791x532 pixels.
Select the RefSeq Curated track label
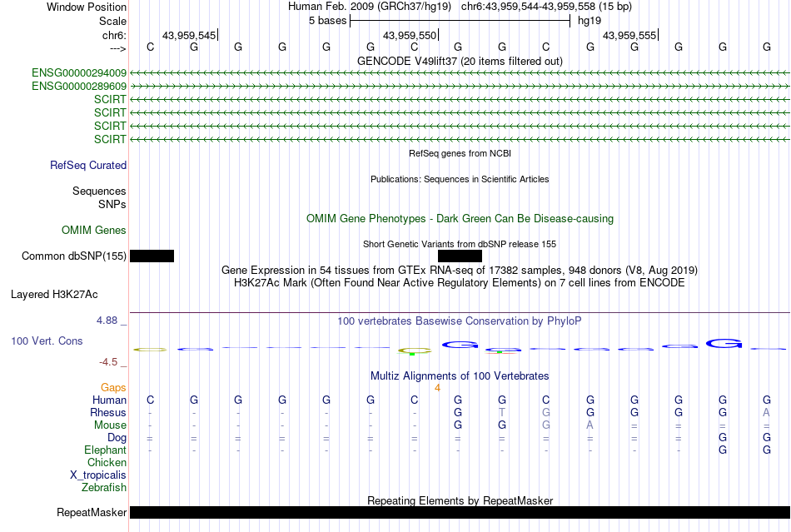coord(88,166)
